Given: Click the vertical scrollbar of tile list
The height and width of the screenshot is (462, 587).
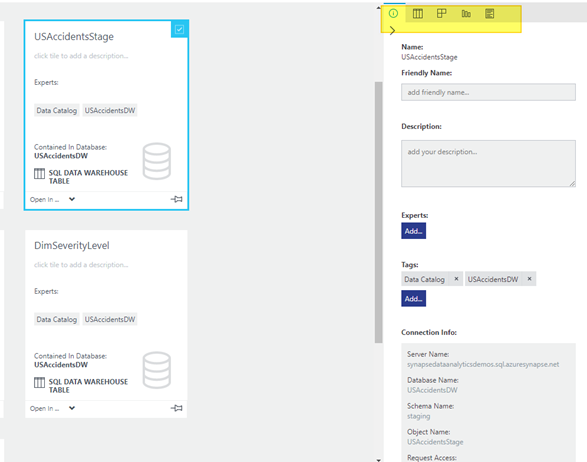Looking at the screenshot, I should pyautogui.click(x=378, y=212).
